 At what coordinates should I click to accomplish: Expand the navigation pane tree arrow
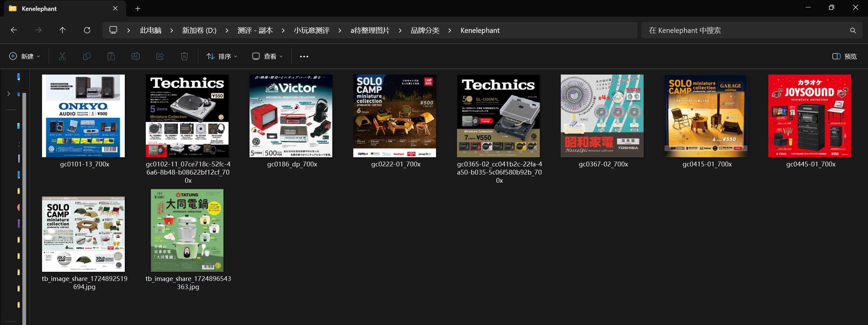(9, 94)
